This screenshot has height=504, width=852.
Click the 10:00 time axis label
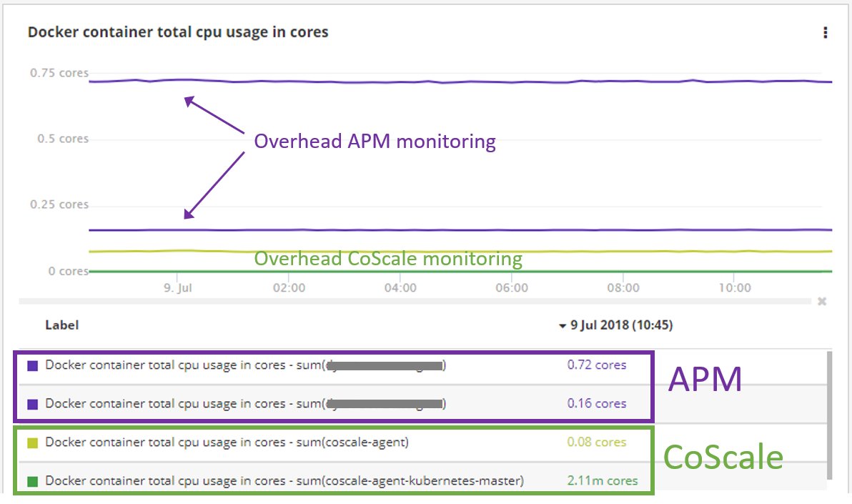735,288
